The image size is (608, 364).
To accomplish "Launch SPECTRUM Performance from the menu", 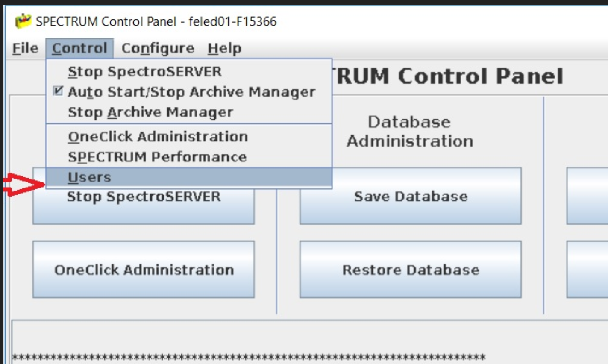I will [x=157, y=157].
